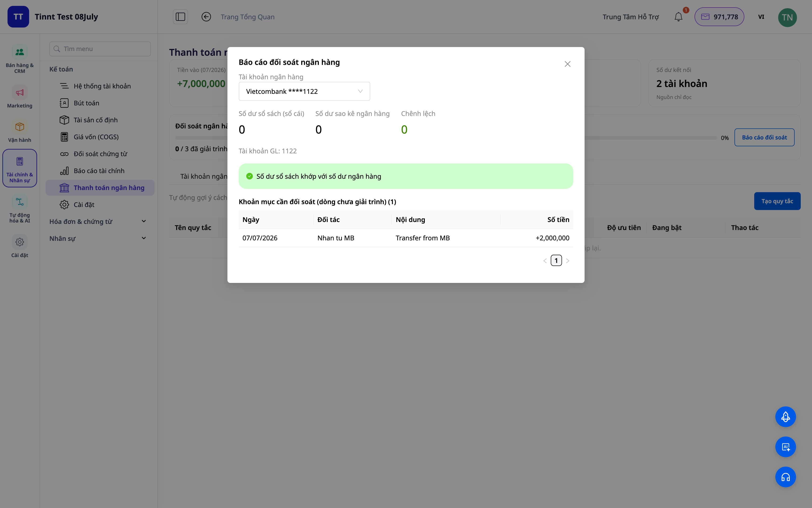Select Thanh toán ngân hàng menu item
812x508 pixels.
click(100, 188)
